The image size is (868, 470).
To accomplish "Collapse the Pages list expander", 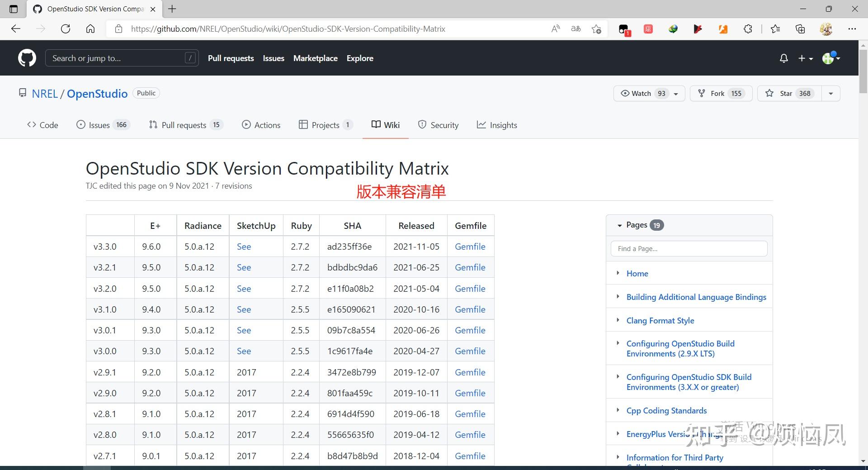I will pos(620,225).
